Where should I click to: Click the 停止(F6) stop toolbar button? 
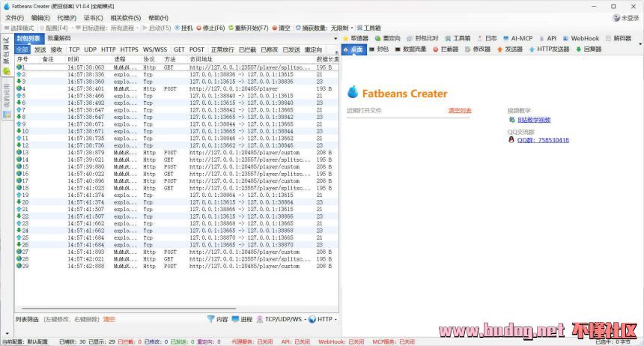point(210,28)
